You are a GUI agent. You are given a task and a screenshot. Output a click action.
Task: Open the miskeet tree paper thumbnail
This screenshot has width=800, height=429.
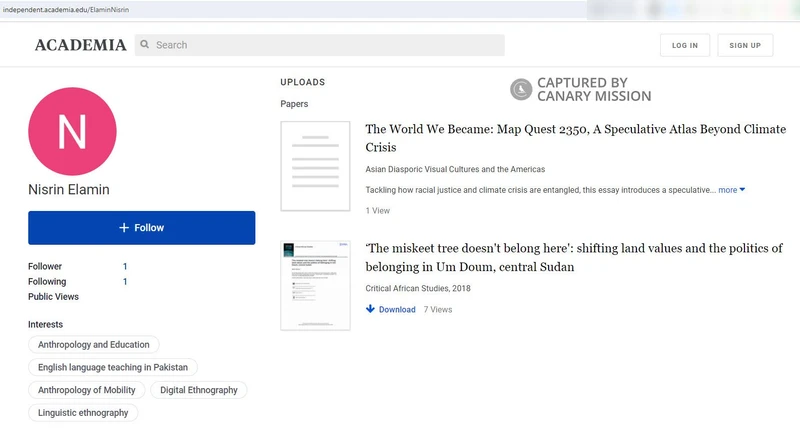[x=315, y=286]
